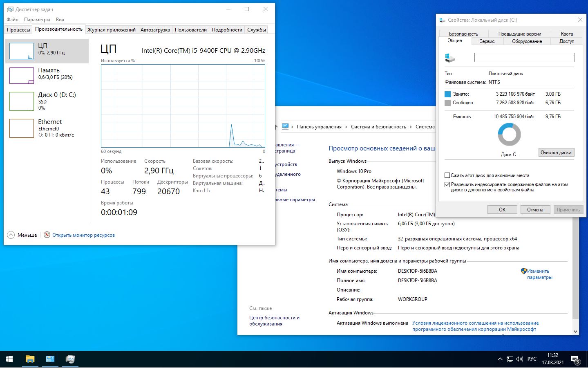588x368 pixels.
Task: Enable compressing this disk to save space
Action: point(447,175)
